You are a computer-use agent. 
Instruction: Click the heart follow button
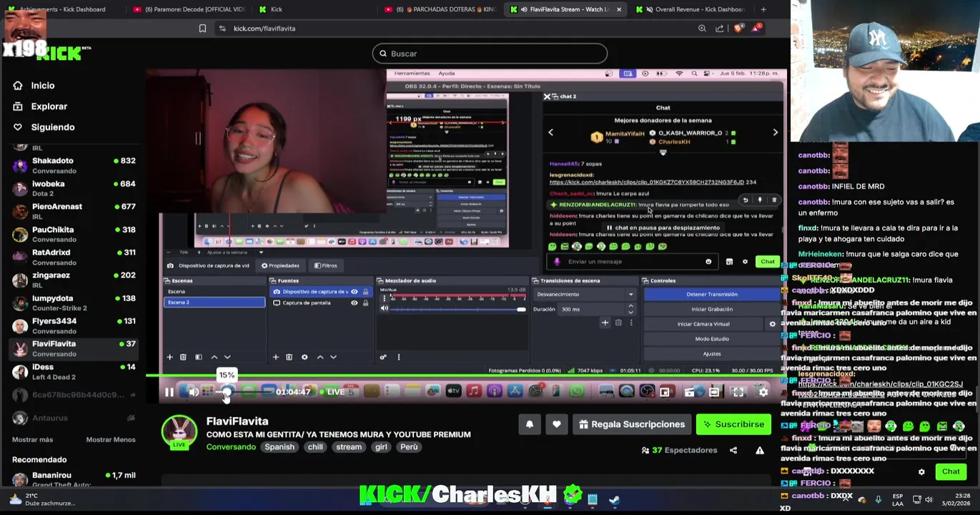click(x=557, y=425)
